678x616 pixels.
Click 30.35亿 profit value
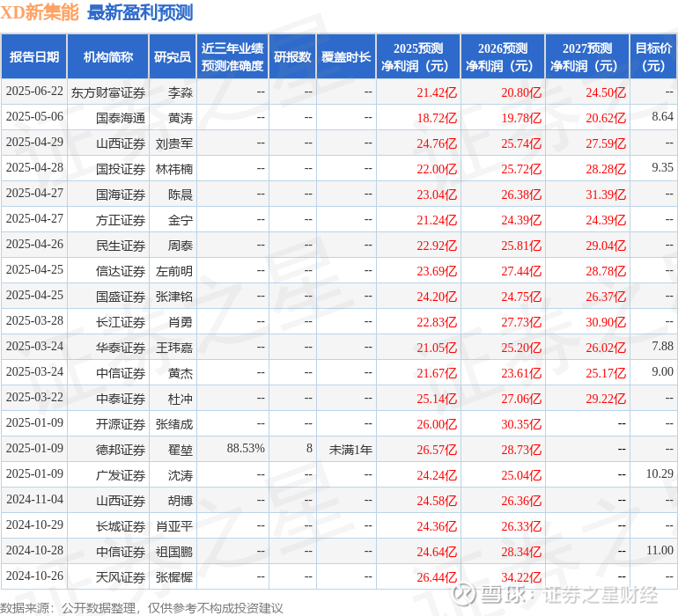tap(521, 424)
